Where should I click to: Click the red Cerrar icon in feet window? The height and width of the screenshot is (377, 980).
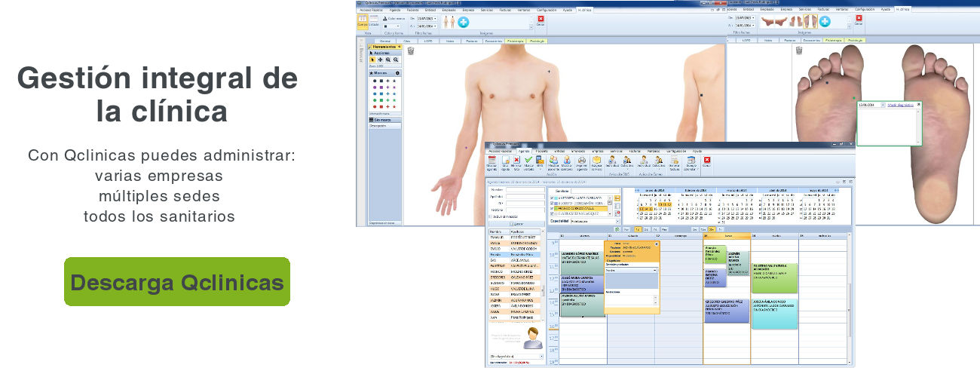(x=859, y=19)
